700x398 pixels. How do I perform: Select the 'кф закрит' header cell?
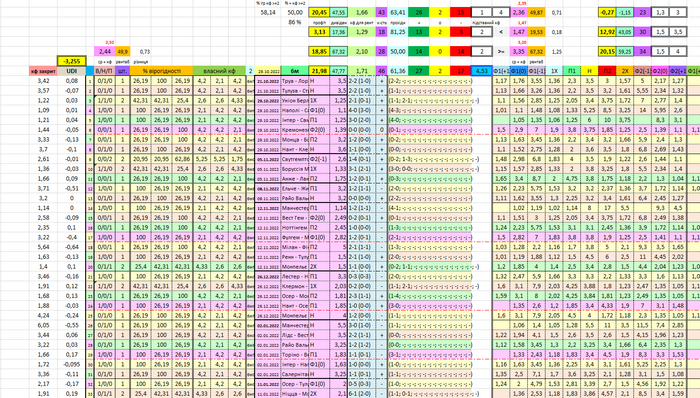click(43, 71)
